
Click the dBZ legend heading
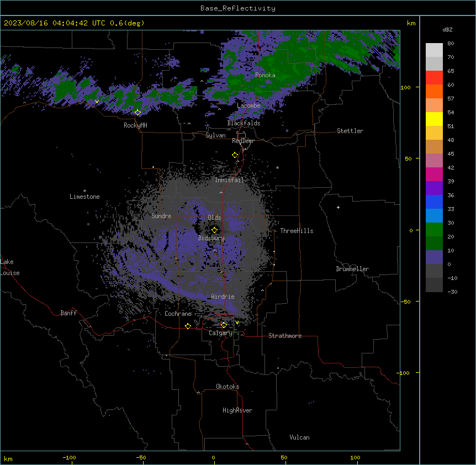tap(447, 29)
